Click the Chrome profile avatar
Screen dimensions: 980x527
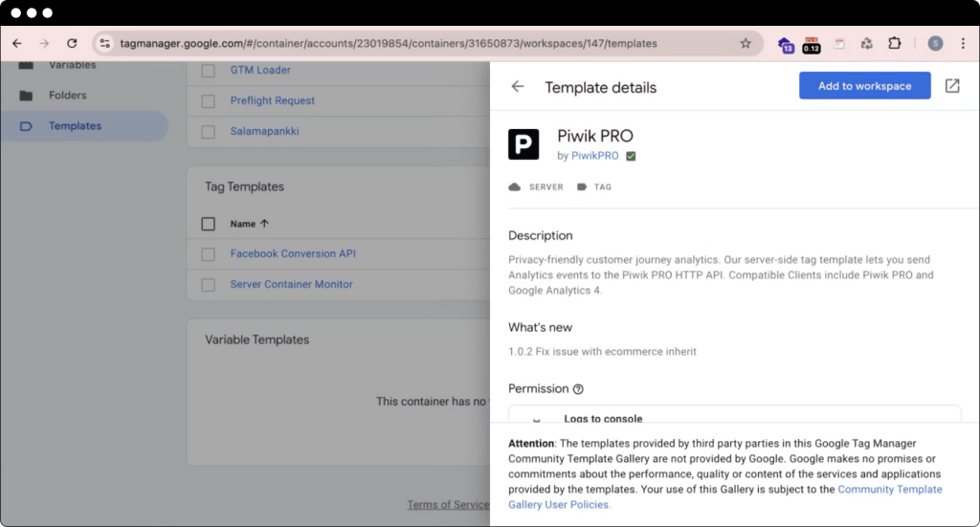935,43
